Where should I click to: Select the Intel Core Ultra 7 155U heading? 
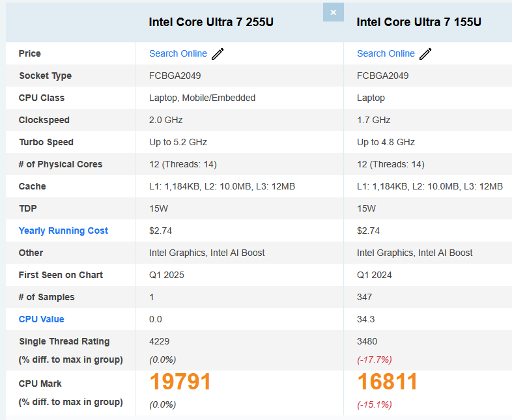[x=419, y=22]
